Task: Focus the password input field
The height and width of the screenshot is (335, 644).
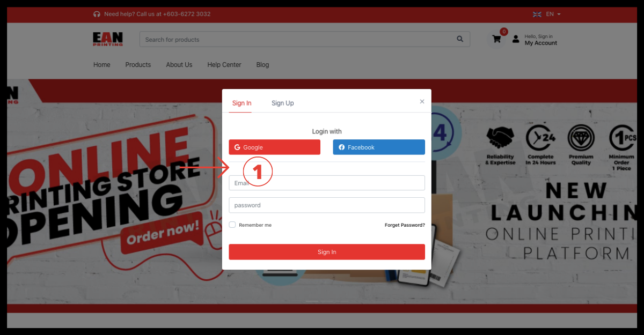Action: (x=326, y=205)
